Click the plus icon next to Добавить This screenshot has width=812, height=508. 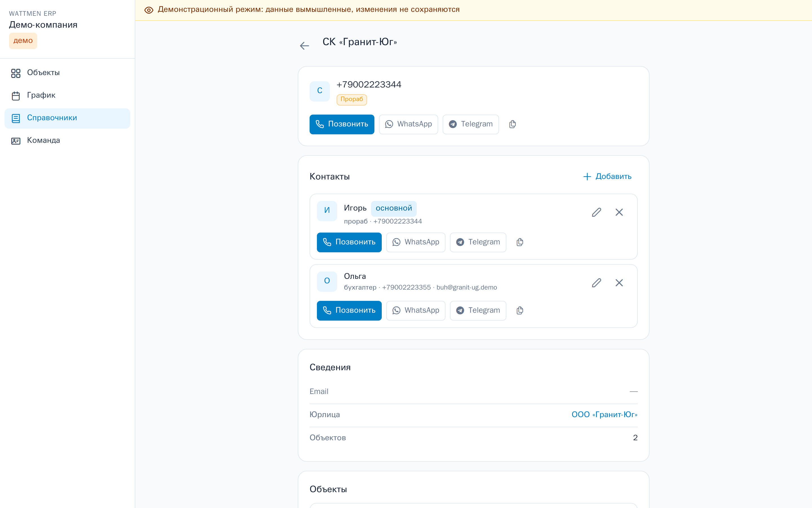coord(587,177)
